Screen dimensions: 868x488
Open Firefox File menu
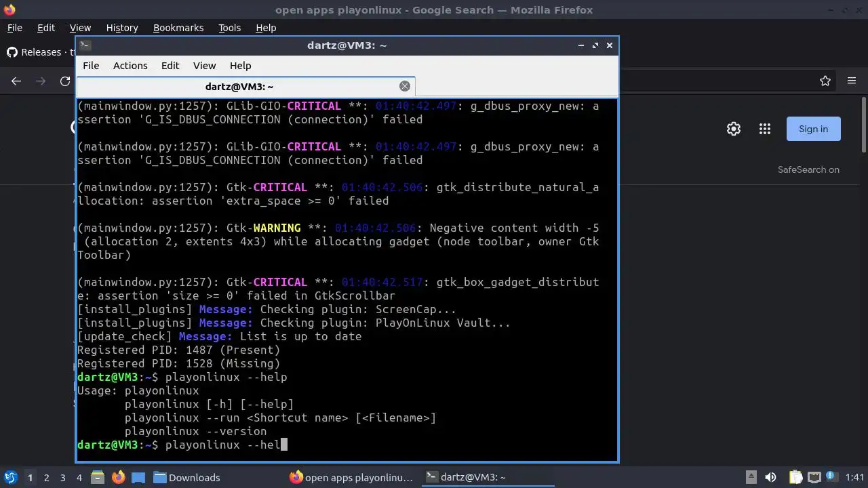pos(15,28)
